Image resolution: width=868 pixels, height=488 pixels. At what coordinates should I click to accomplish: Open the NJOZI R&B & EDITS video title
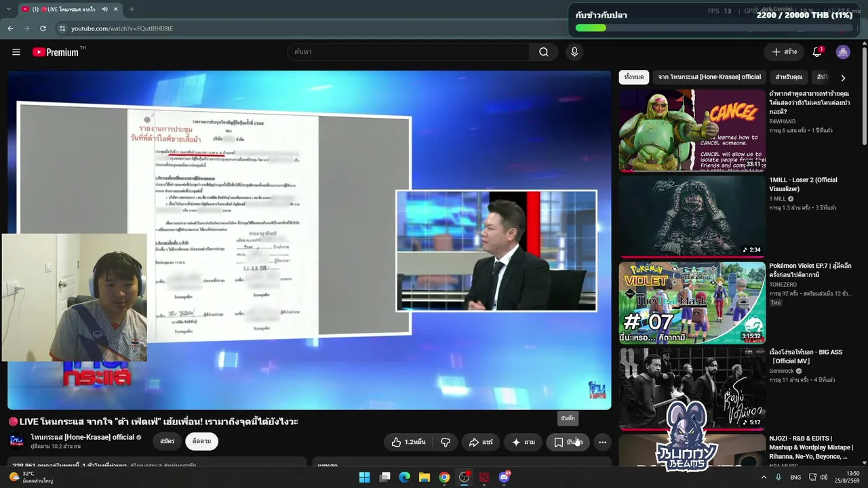pos(811,447)
